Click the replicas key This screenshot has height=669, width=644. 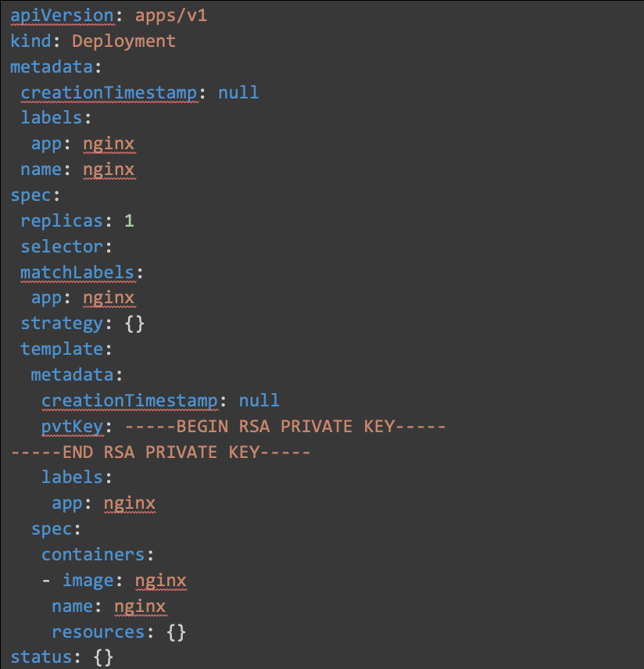[62, 221]
